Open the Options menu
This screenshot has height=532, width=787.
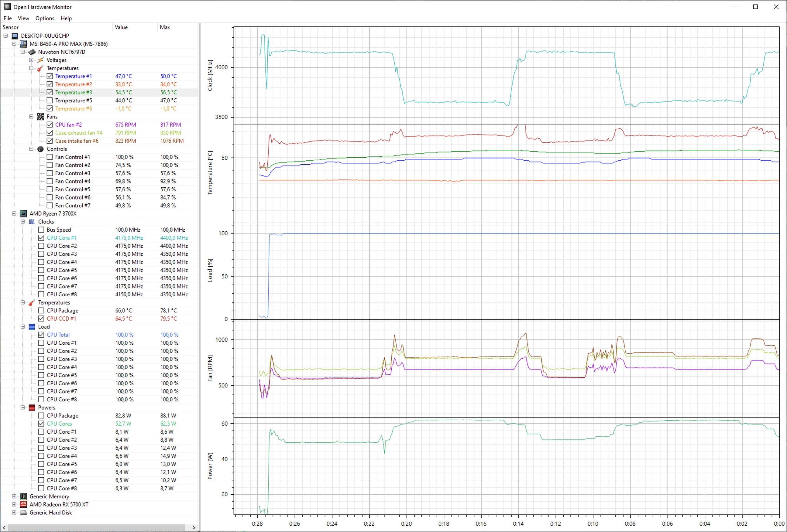pyautogui.click(x=45, y=18)
